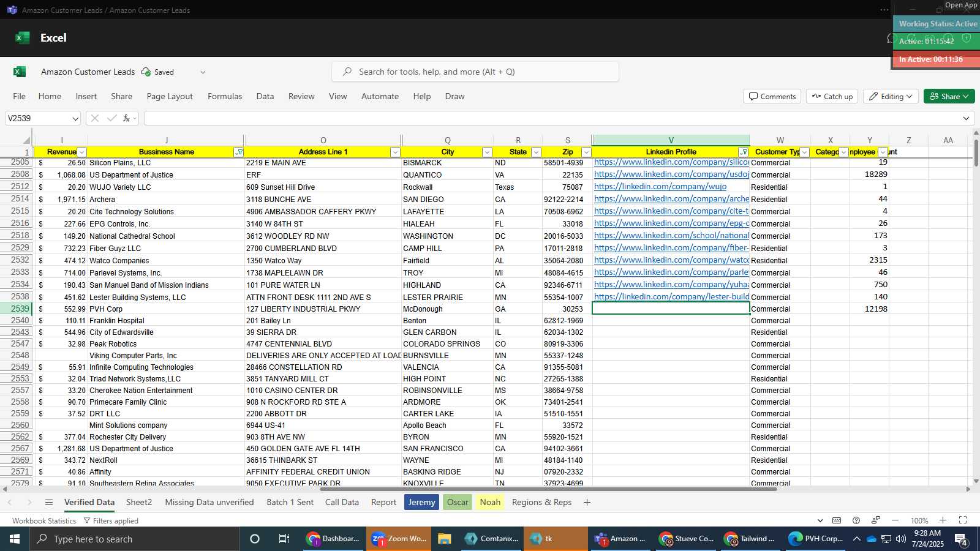980x551 pixels.
Task: Click the status bar keyboard icon
Action: tap(837, 520)
